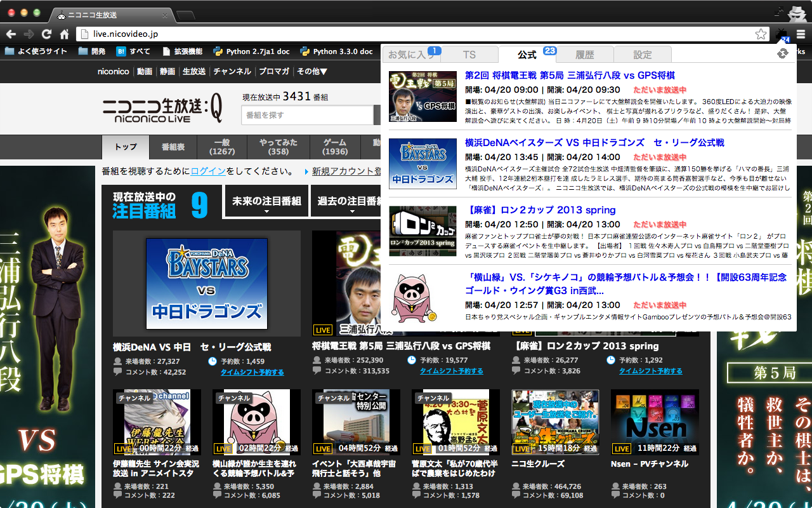Screen dimensions: 812x508
Task: Open the よく使うサイト bookmarks folder
Action: (x=36, y=51)
